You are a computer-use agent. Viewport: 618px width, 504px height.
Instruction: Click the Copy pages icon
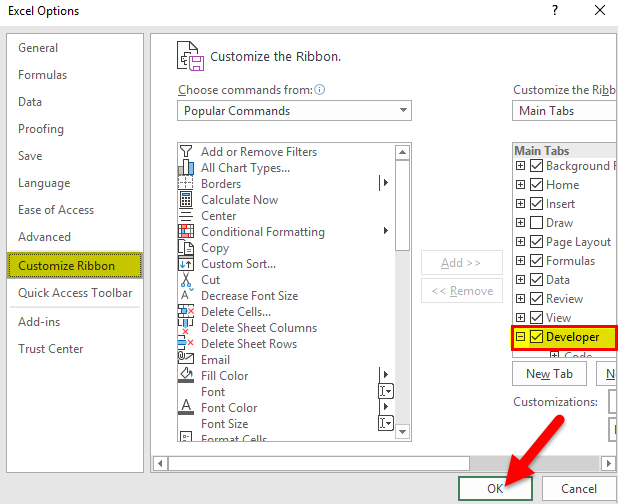point(186,247)
